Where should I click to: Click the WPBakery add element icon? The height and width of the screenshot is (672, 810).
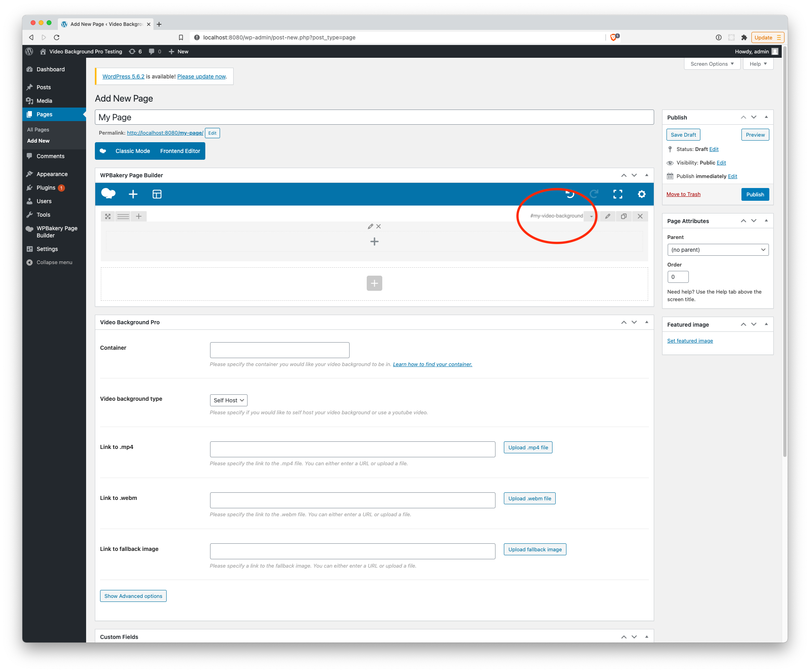133,194
